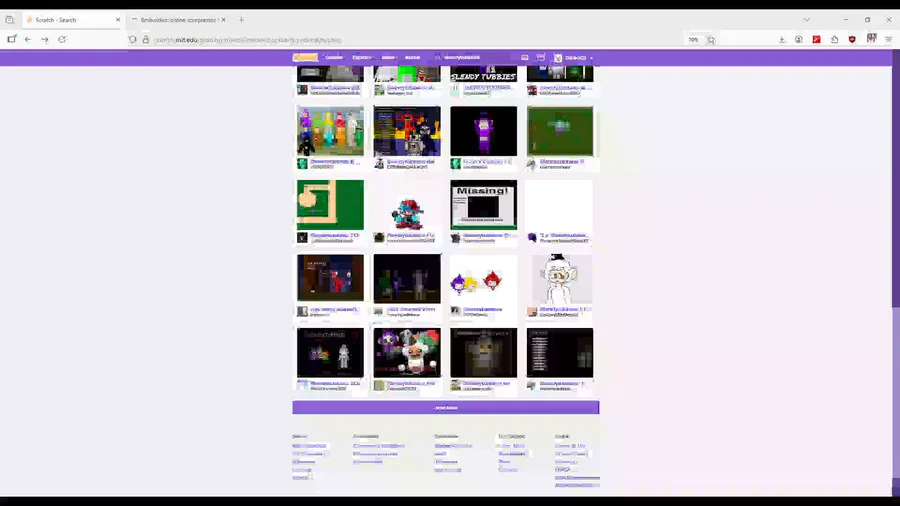Open the dark green field thumbnail

560,131
